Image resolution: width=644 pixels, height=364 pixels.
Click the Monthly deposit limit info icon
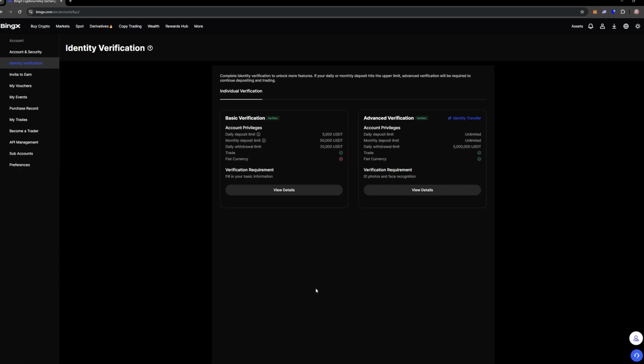coord(264,141)
